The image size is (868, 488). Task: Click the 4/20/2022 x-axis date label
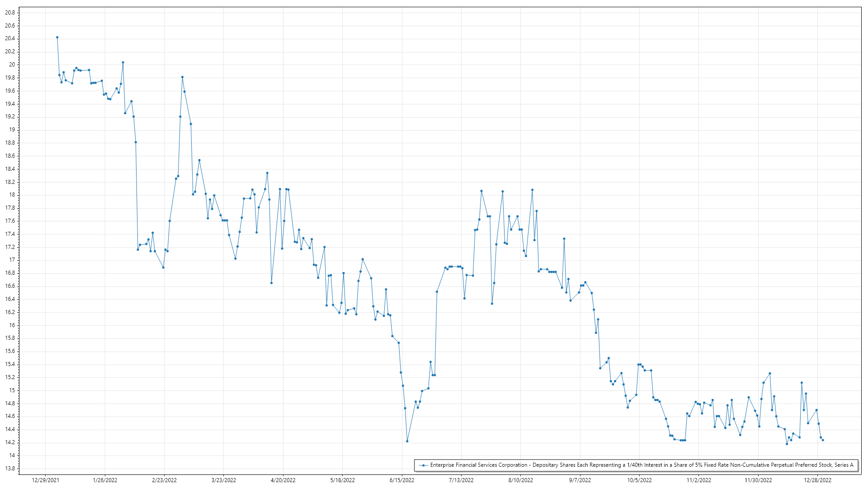pos(283,480)
